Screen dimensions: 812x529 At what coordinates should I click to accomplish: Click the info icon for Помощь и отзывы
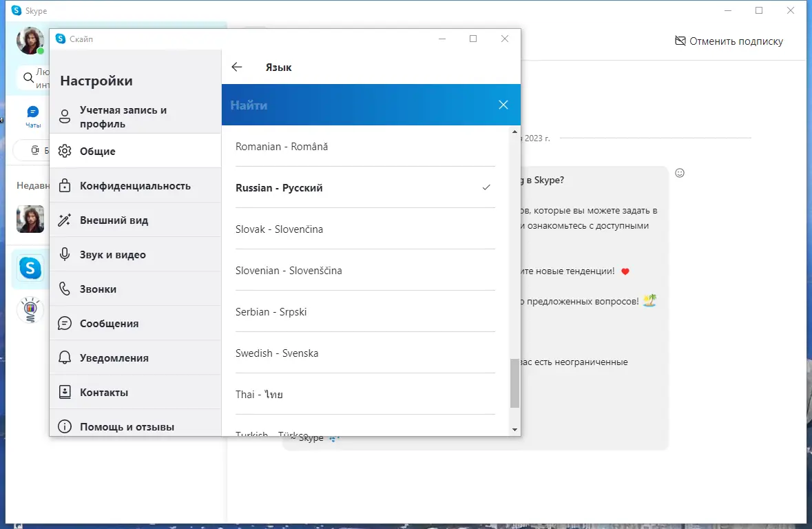(x=65, y=426)
